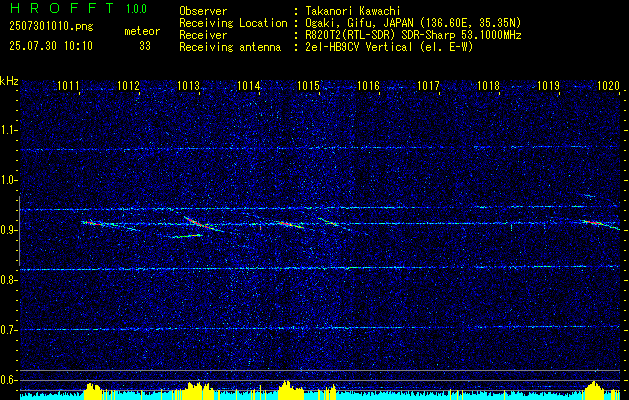This screenshot has height=400, width=629.
Task: Click the 0.8 frequency axis label
Action: click(x=9, y=280)
